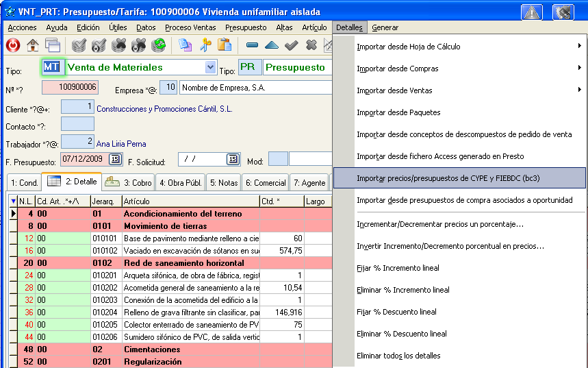588x368 pixels.
Task: Close the open Detalles menu
Action: click(349, 27)
